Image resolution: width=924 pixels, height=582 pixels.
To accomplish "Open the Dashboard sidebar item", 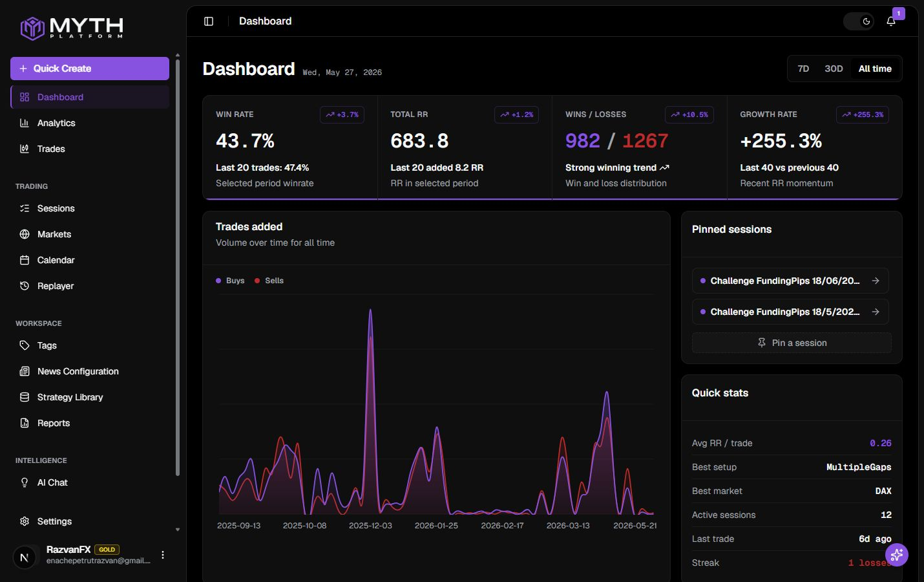I will coord(90,97).
